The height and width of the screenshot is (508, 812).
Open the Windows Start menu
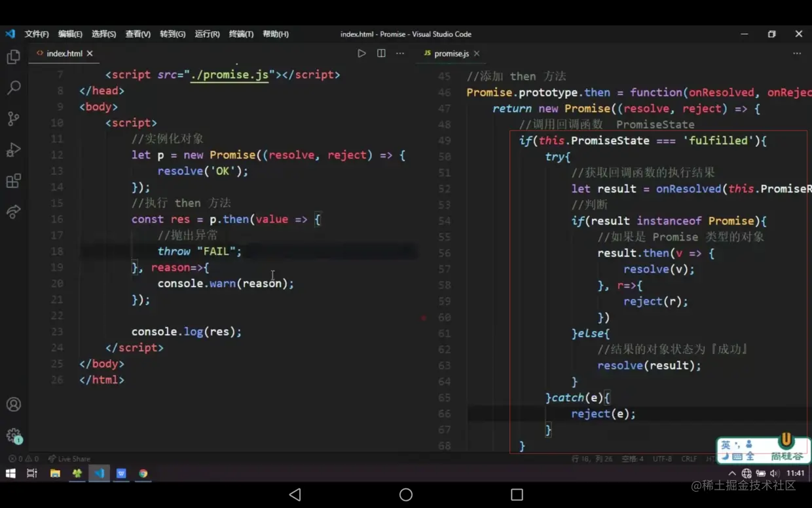pyautogui.click(x=10, y=473)
